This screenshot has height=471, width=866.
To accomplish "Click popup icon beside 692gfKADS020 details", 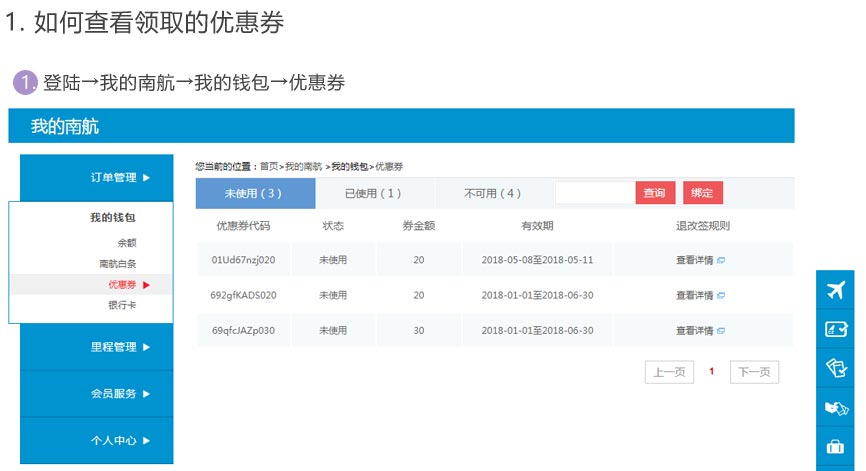I will 720,295.
